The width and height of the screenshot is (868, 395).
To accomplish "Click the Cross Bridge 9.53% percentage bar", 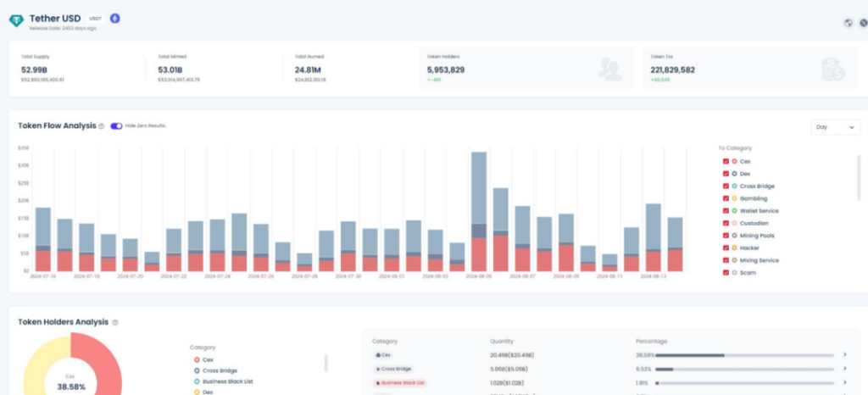I will tap(744, 369).
